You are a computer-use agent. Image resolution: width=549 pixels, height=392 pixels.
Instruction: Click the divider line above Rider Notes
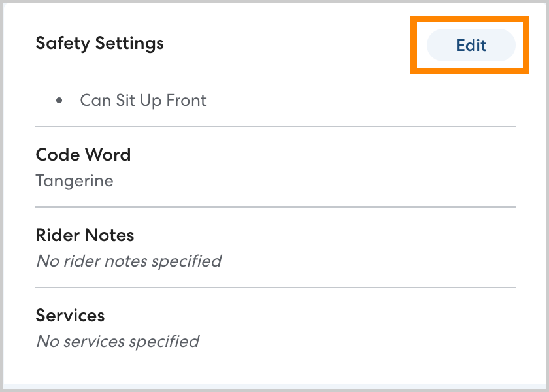(x=275, y=207)
